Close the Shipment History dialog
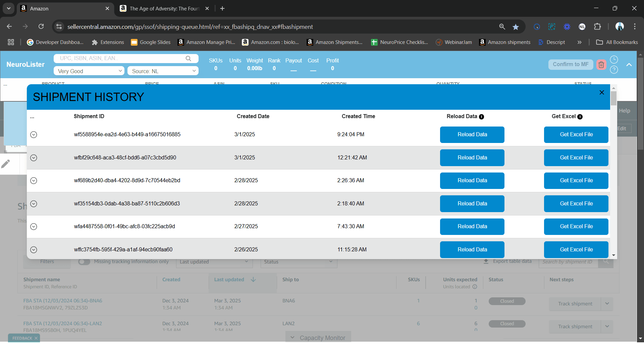This screenshot has height=344, width=644. pos(602,93)
